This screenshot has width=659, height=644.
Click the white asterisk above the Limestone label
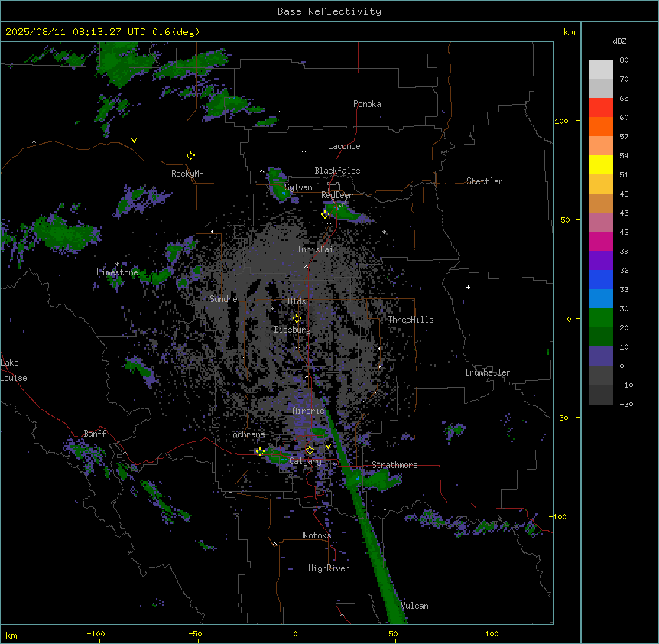point(117,265)
